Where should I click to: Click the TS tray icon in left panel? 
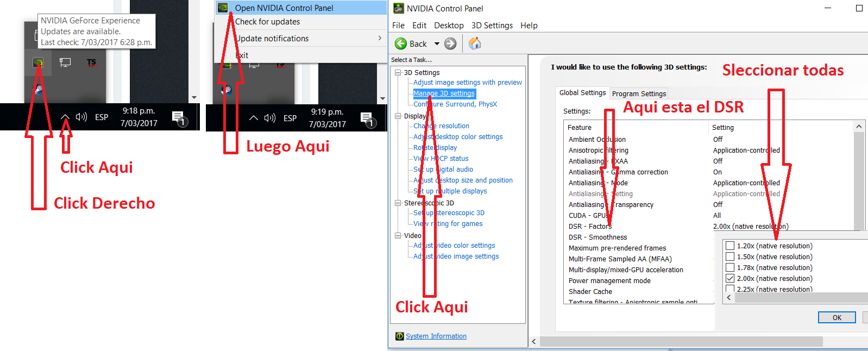pos(91,62)
